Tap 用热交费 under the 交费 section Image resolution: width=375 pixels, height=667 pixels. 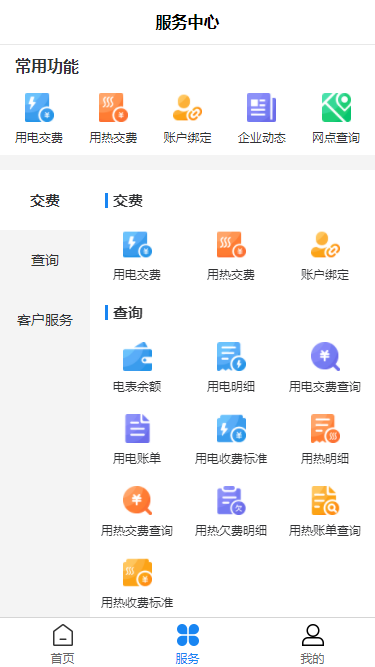tap(231, 256)
